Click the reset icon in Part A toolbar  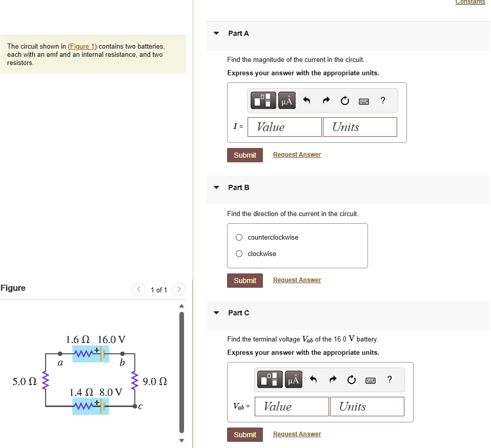pos(344,100)
